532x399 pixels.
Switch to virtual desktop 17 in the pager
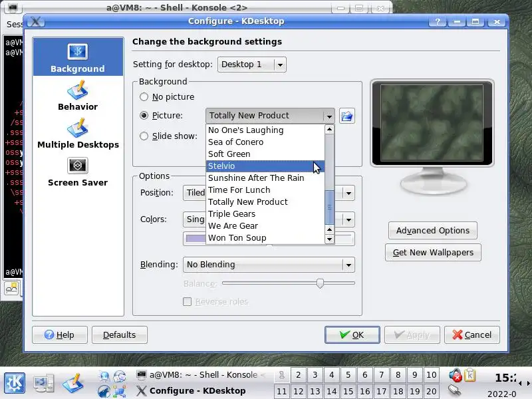[x=381, y=391]
